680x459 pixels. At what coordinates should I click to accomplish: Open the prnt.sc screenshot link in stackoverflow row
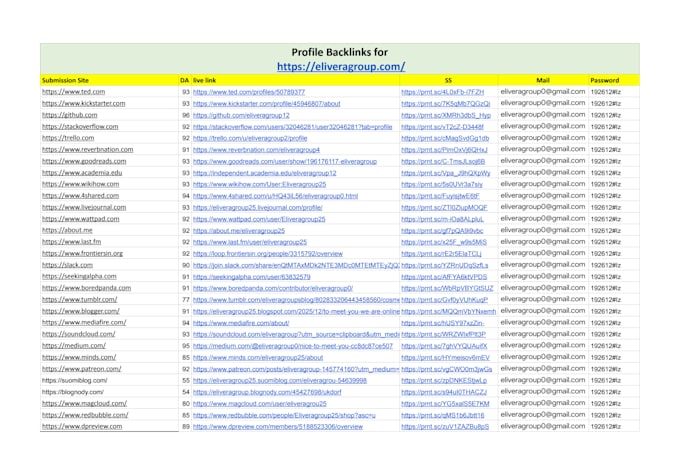coord(442,127)
